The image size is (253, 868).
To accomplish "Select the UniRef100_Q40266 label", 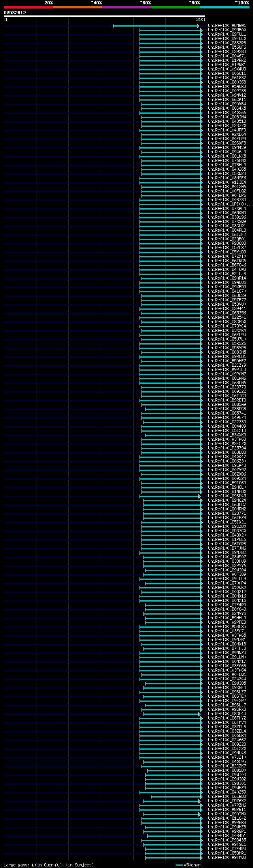I will click(x=227, y=113).
